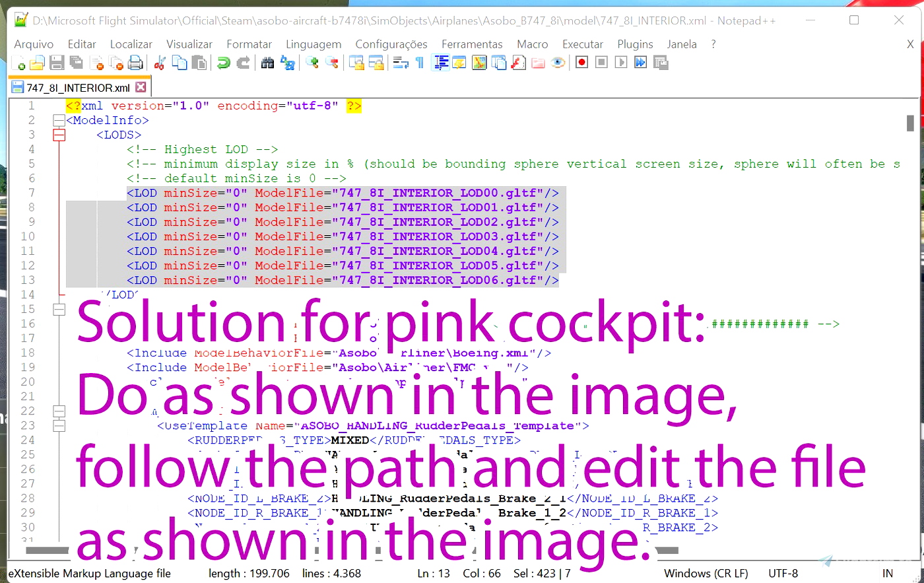Click the Save file toolbar icon
Screen dimensions: 924x583
coord(57,63)
